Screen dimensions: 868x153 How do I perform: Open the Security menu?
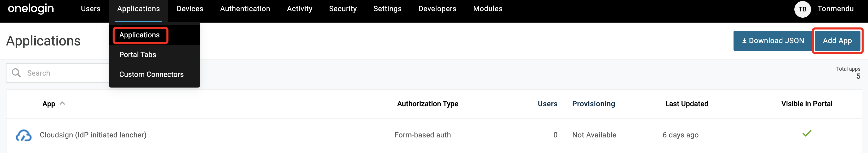343,9
